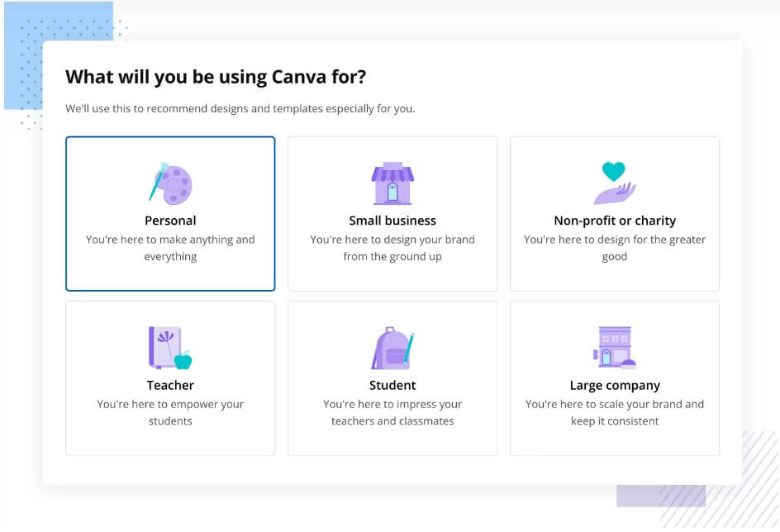
Task: Choose the Student option title
Action: pyautogui.click(x=392, y=385)
